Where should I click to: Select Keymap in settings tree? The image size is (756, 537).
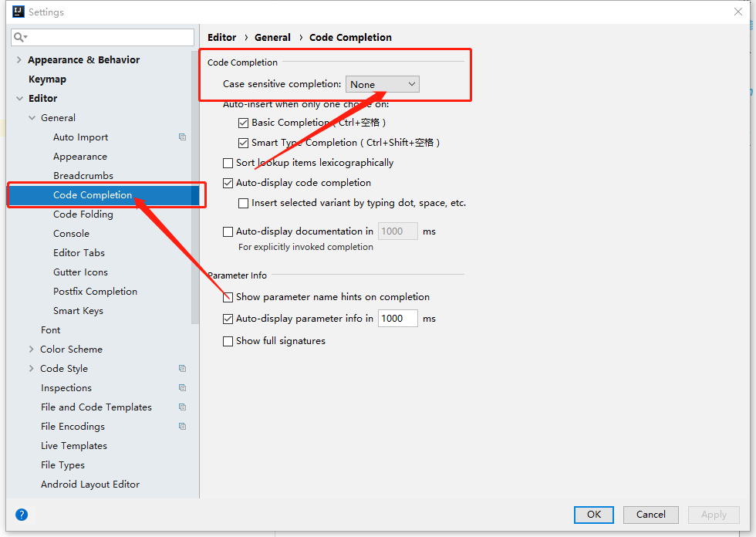(47, 79)
